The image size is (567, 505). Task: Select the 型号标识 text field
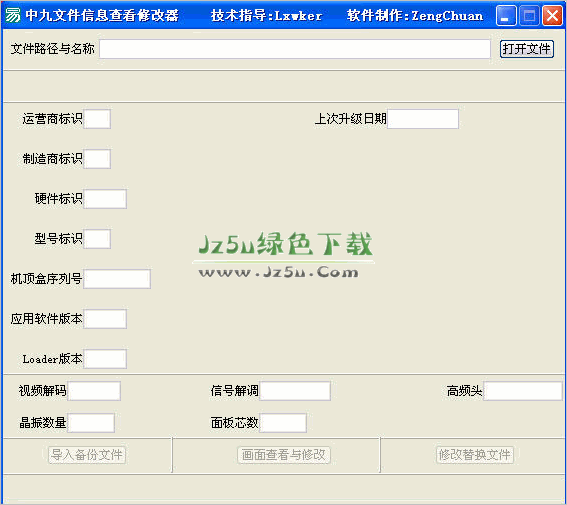point(97,239)
